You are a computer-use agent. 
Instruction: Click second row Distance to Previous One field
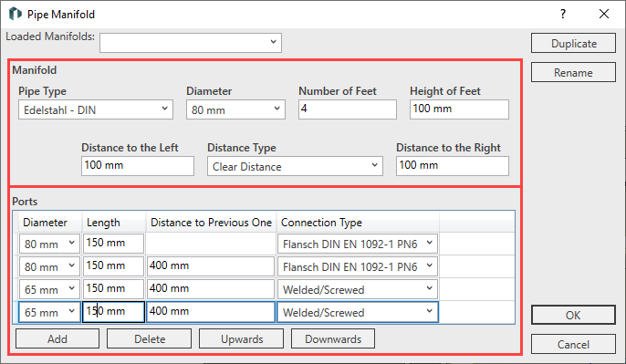(211, 265)
